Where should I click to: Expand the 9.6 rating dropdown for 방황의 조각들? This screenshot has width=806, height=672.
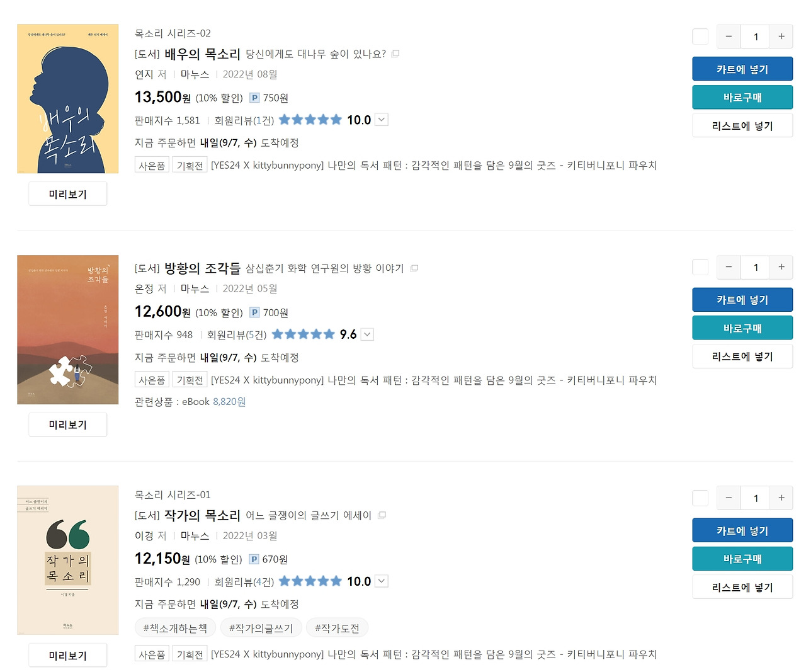coord(367,334)
